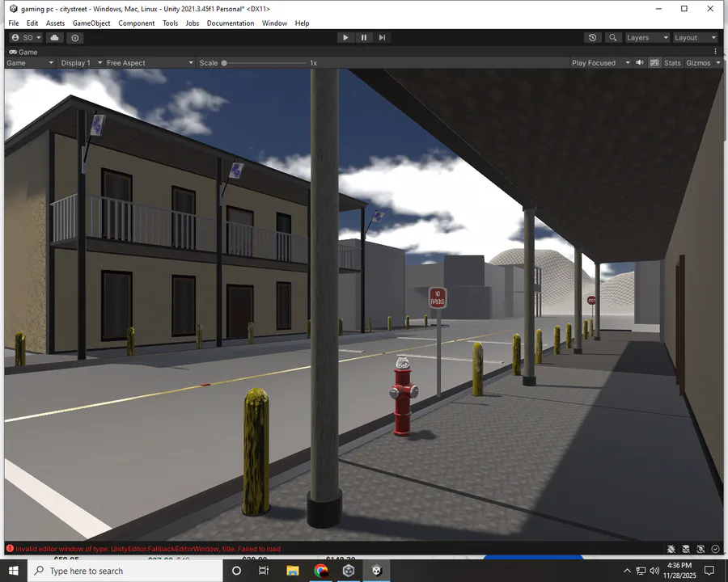Open Unity Search with the magnifier icon

(x=613, y=38)
